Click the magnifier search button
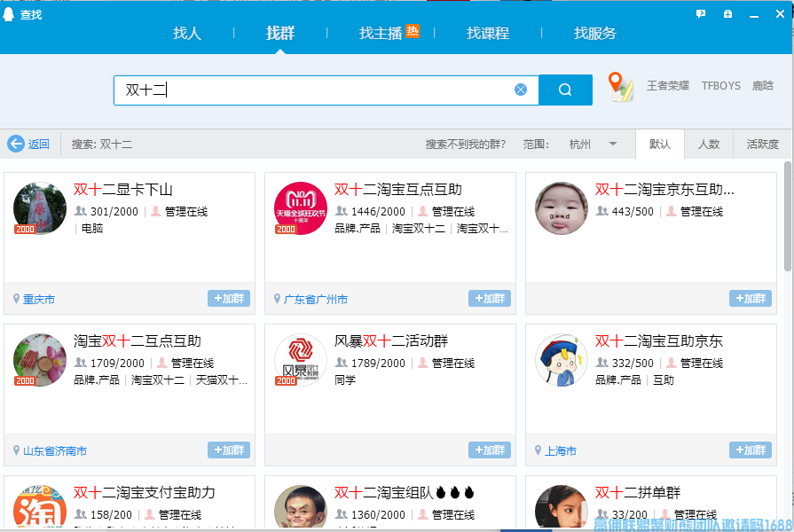The image size is (794, 532). (x=565, y=90)
